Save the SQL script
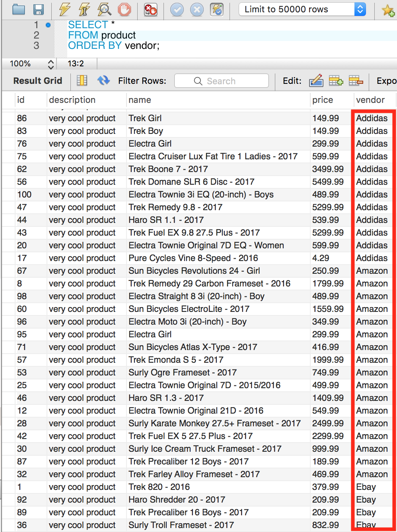This screenshot has width=397, height=532. point(38,9)
